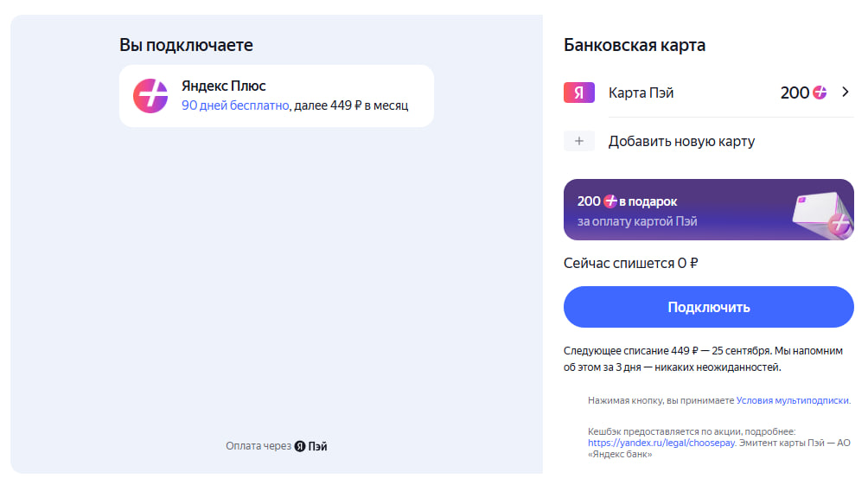Click the Яндекс Плюс title text

point(224,86)
